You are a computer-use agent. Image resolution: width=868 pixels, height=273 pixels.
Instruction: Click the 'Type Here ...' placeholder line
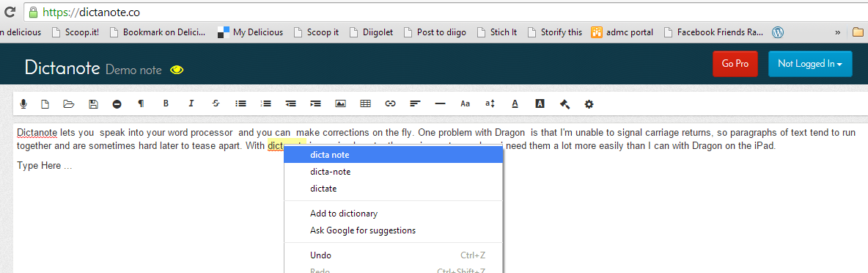[44, 166]
